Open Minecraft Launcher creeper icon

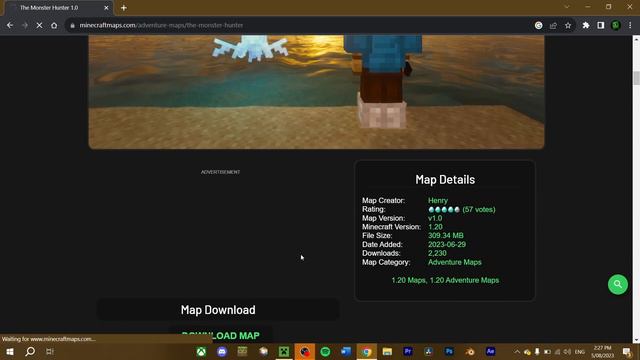(x=284, y=351)
